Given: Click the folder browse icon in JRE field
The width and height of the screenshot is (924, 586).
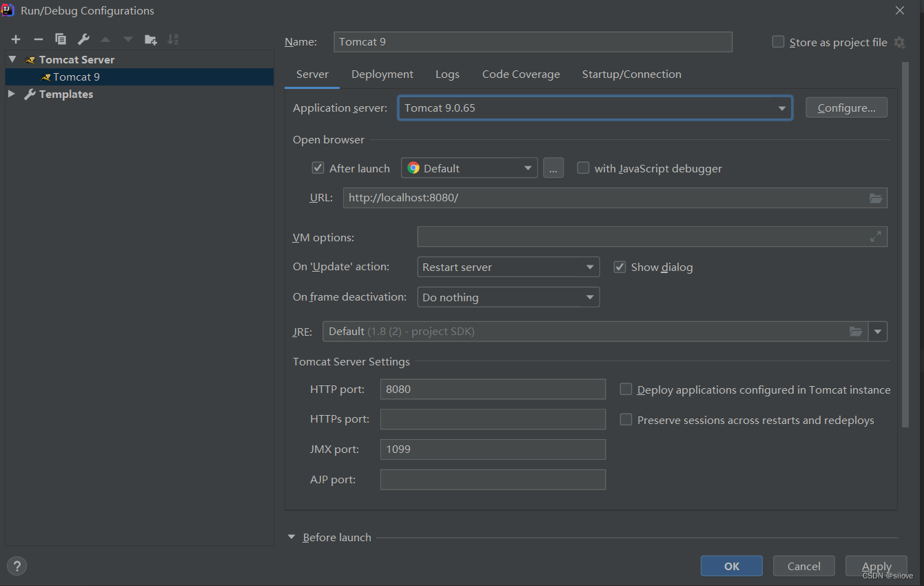Looking at the screenshot, I should pos(856,332).
